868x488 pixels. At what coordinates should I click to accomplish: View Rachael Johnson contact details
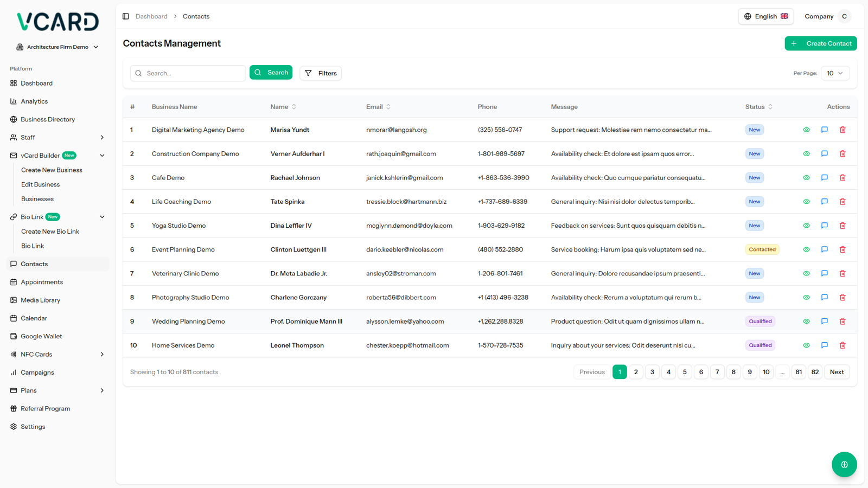[x=806, y=178]
